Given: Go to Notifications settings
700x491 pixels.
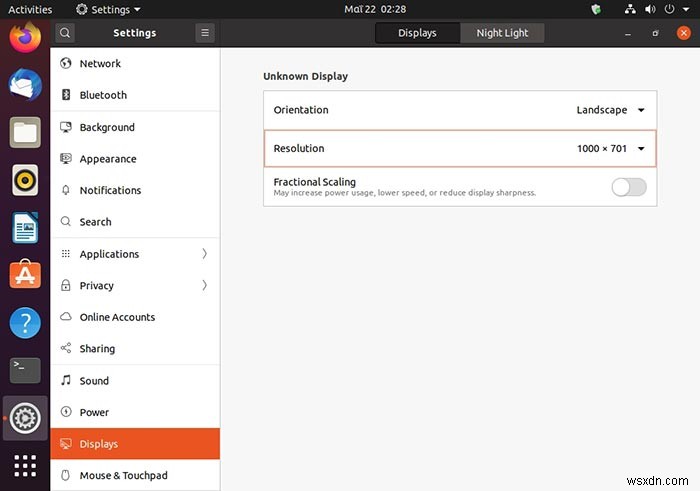Looking at the screenshot, I should [x=135, y=190].
